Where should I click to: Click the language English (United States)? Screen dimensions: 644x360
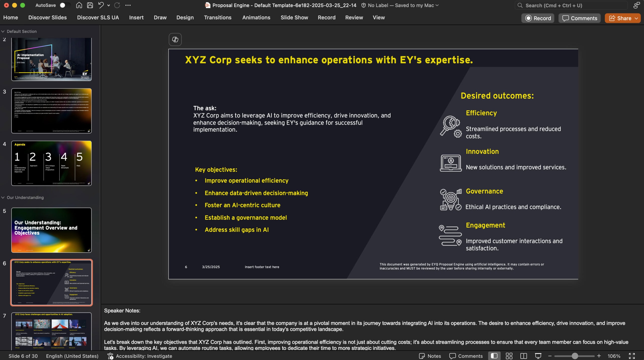(72, 356)
